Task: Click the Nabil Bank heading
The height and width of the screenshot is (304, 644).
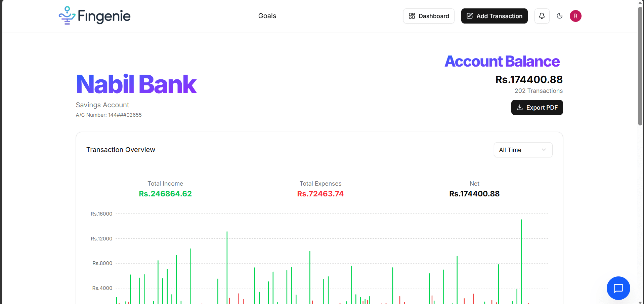Action: click(136, 84)
